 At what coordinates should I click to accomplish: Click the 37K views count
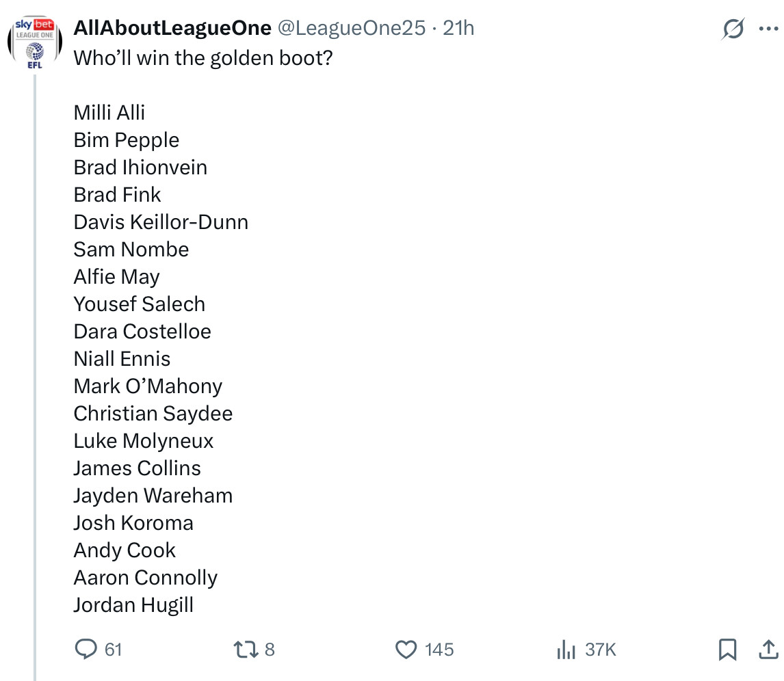601,649
